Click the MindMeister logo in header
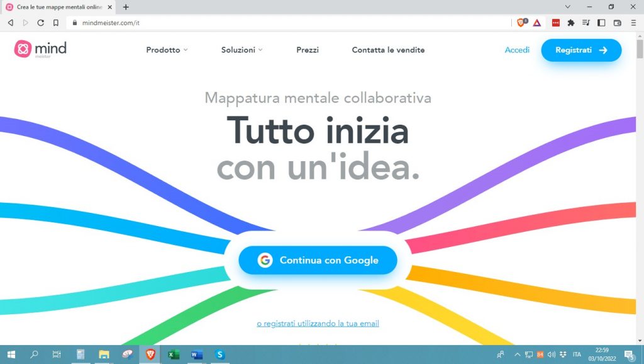Viewport: 644px width, 364px height. (40, 50)
